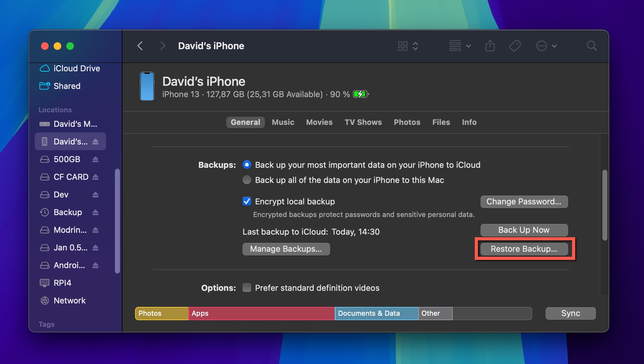The height and width of the screenshot is (364, 644).
Task: Open iCloud Drive in sidebar
Action: pos(70,68)
